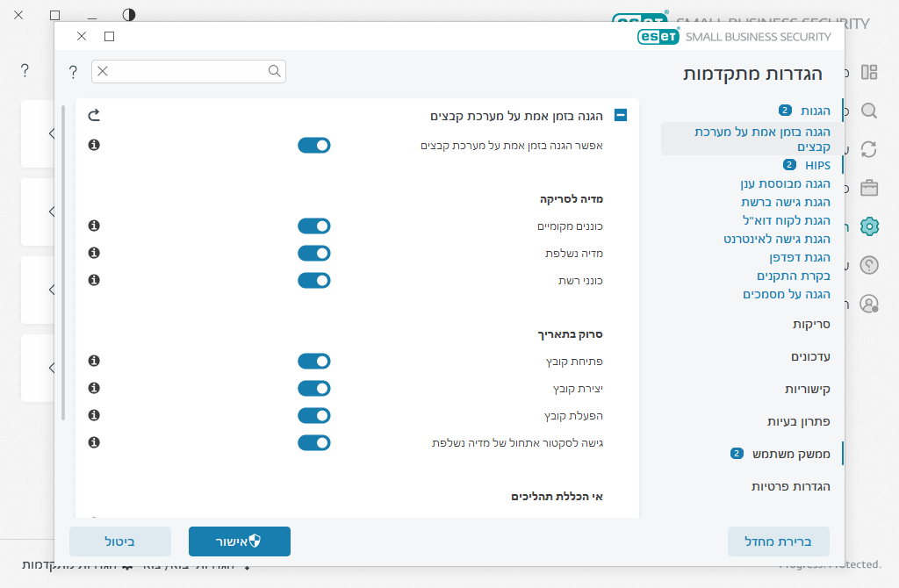Click the gear setup icon in main sidebar
Viewport: 899px width, 588px height.
coord(869,226)
